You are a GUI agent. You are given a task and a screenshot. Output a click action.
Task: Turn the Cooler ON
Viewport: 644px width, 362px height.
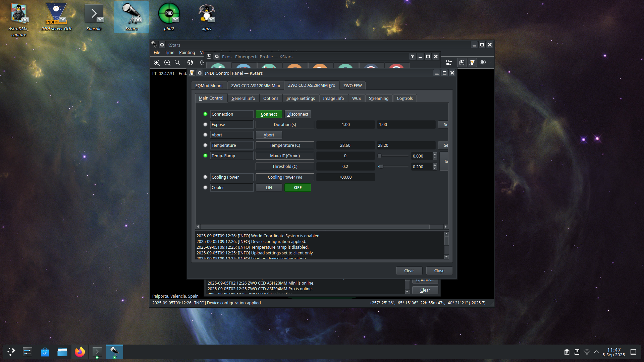[x=269, y=187]
